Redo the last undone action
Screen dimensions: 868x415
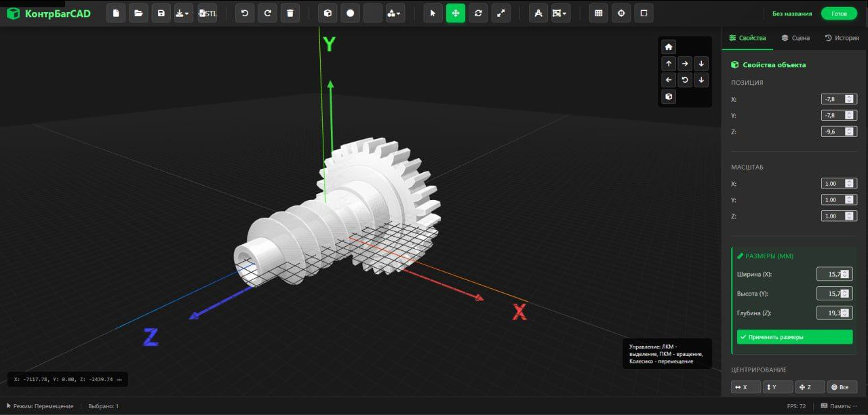click(x=267, y=13)
